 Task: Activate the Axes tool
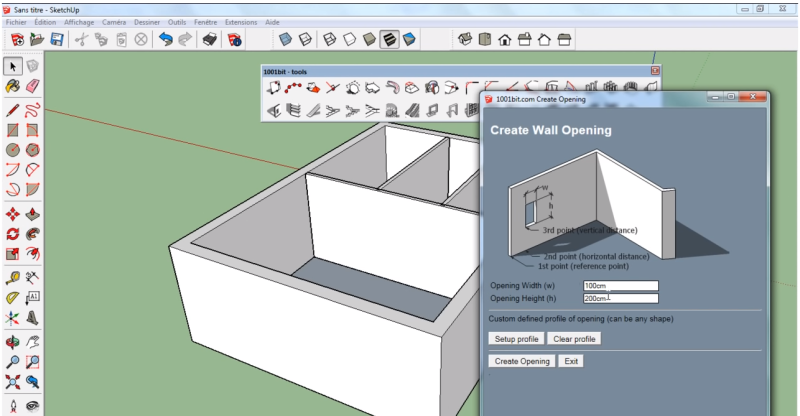click(x=13, y=318)
